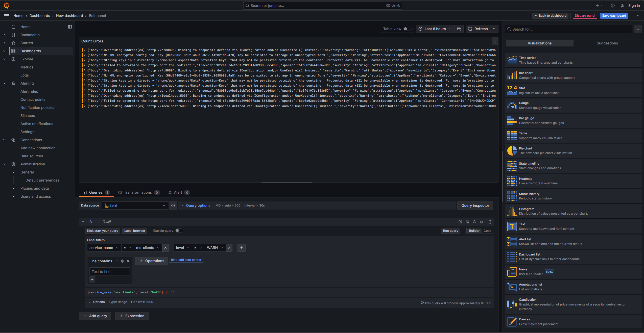
Task: Select the Time series visualization
Action: click(573, 60)
